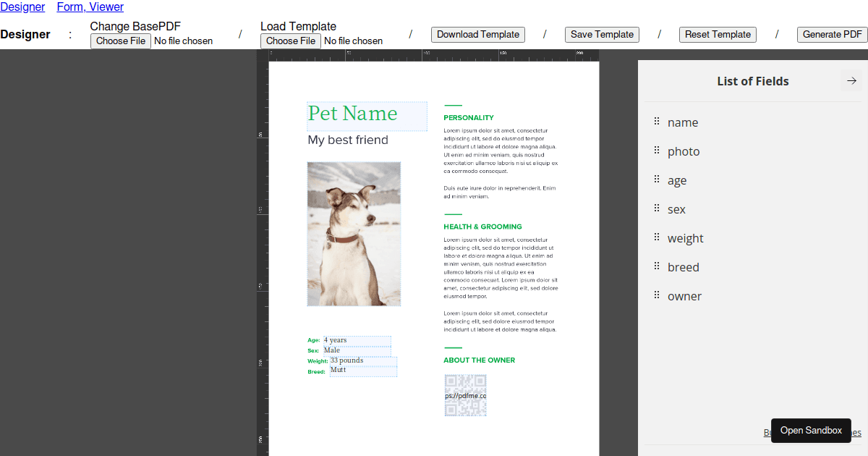Click the drag handle icon beside sex field
868x456 pixels.
tap(656, 209)
